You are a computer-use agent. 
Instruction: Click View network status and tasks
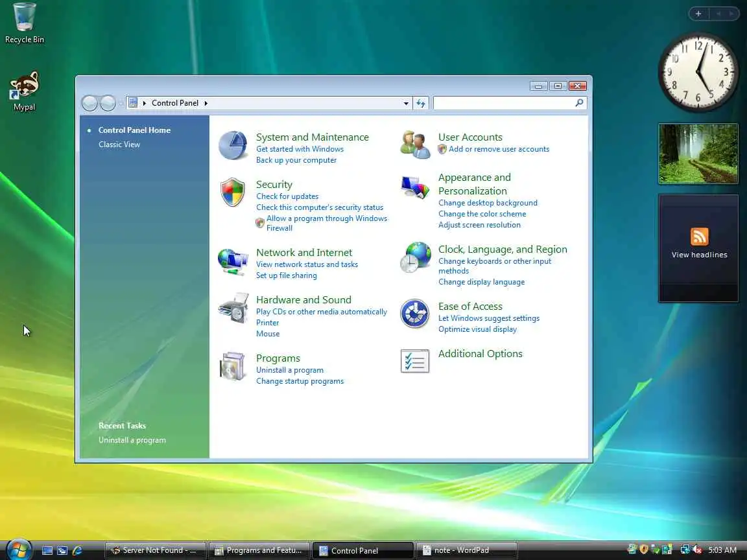[x=307, y=264]
